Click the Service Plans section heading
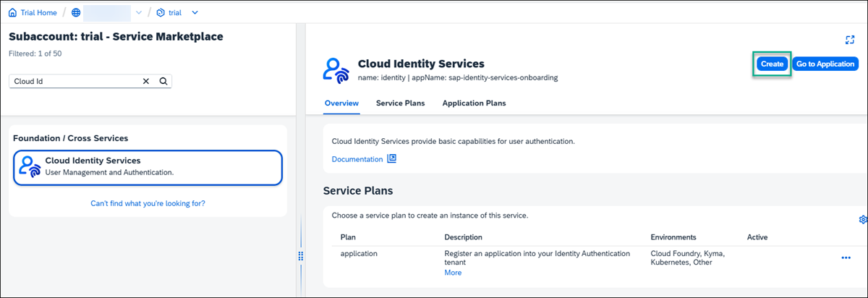 pyautogui.click(x=358, y=191)
